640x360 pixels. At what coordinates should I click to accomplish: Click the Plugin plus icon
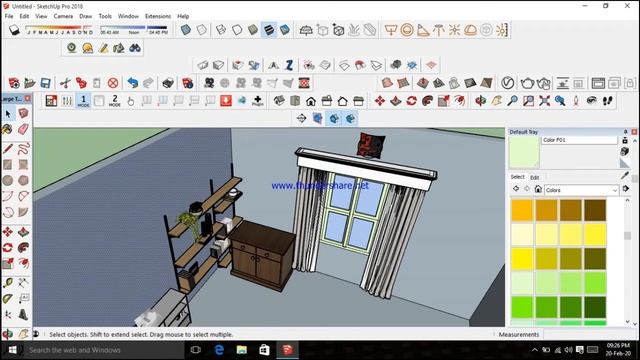(x=258, y=100)
